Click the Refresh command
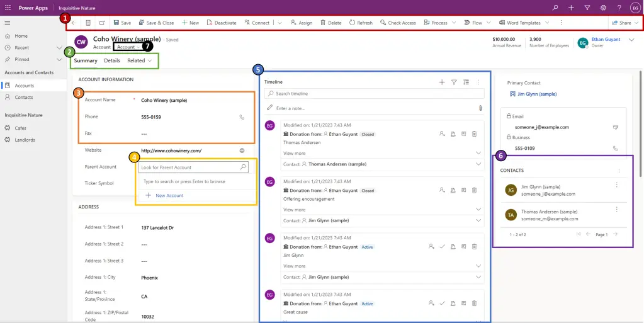The width and height of the screenshot is (644, 323). pyautogui.click(x=361, y=23)
